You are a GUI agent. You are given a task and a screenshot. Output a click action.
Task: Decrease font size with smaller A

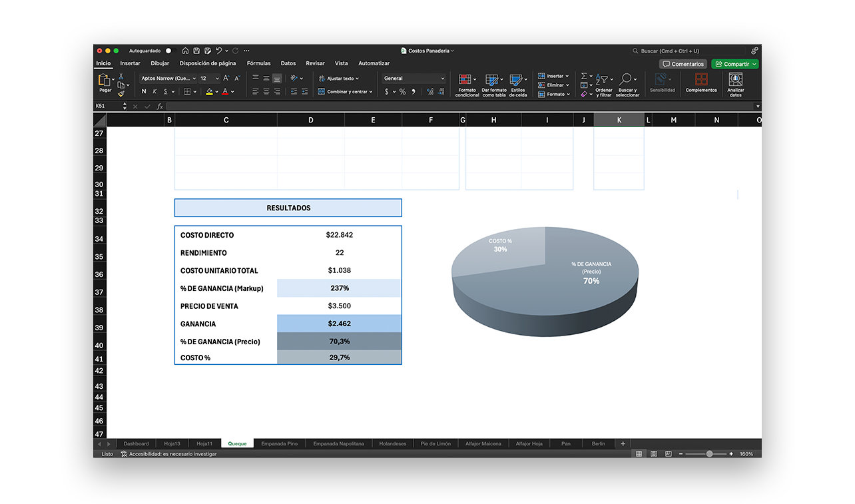(x=237, y=78)
